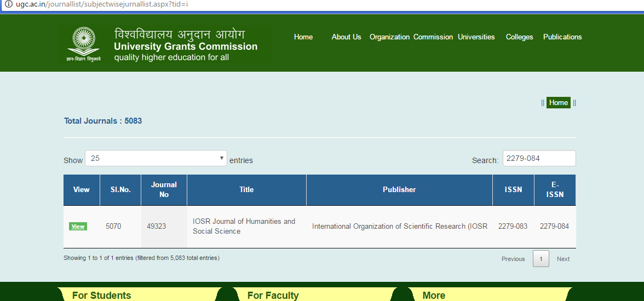This screenshot has height=301, width=644.
Task: Click the browser URL address text
Action: 102,4
